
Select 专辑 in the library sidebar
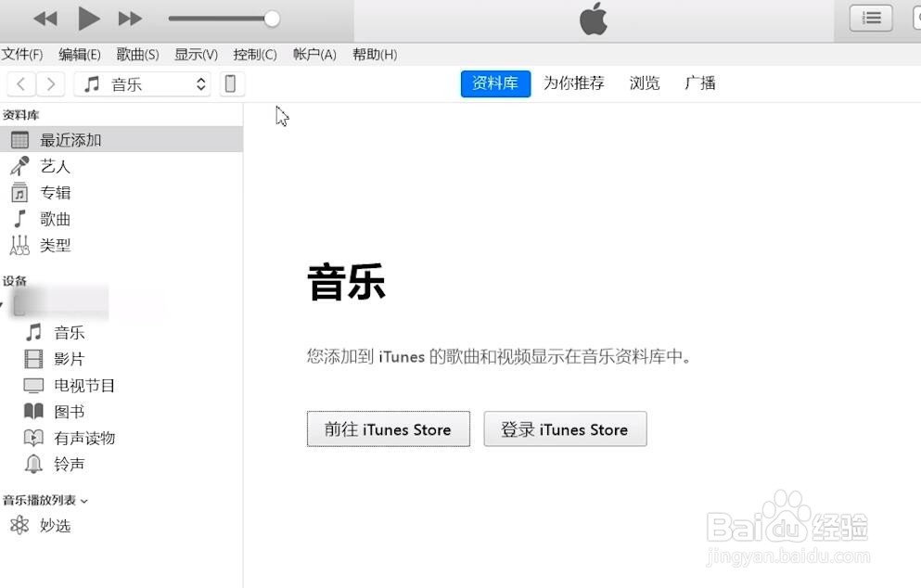[121, 193]
